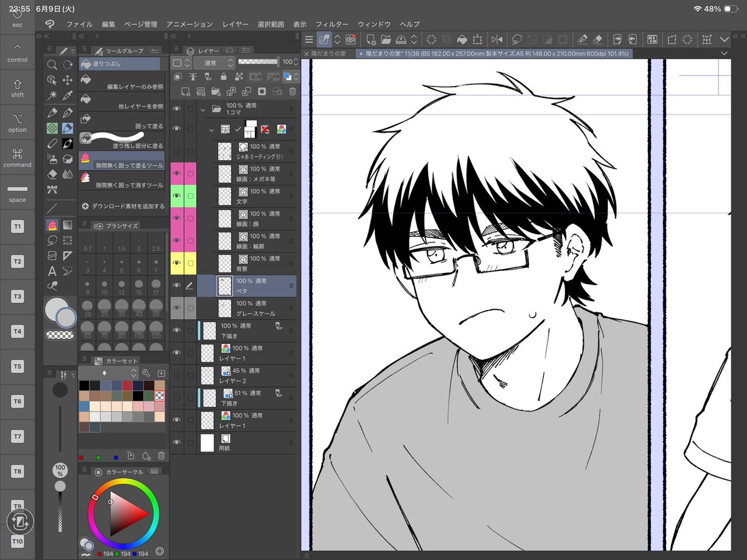Open Clip Studio swirl icon in command bar
Image resolution: width=747 pixels, height=560 pixels.
(351, 39)
